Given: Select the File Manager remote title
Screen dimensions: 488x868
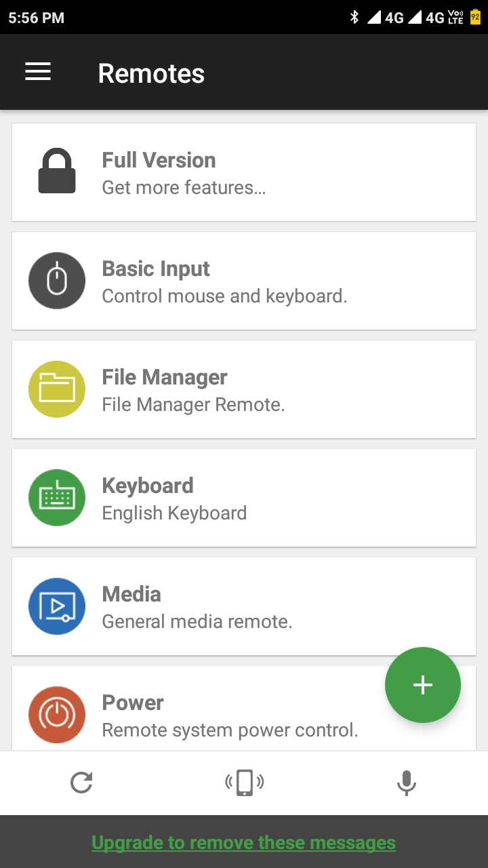Looking at the screenshot, I should [165, 377].
